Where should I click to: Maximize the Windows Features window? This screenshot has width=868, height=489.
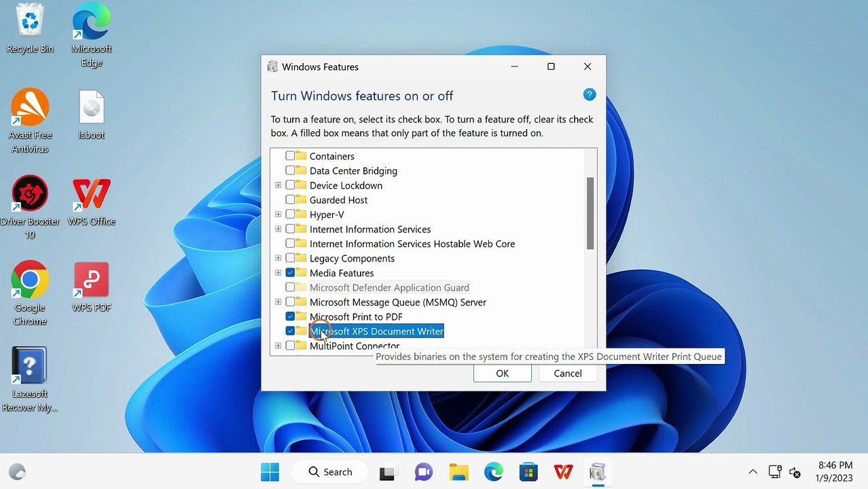551,67
